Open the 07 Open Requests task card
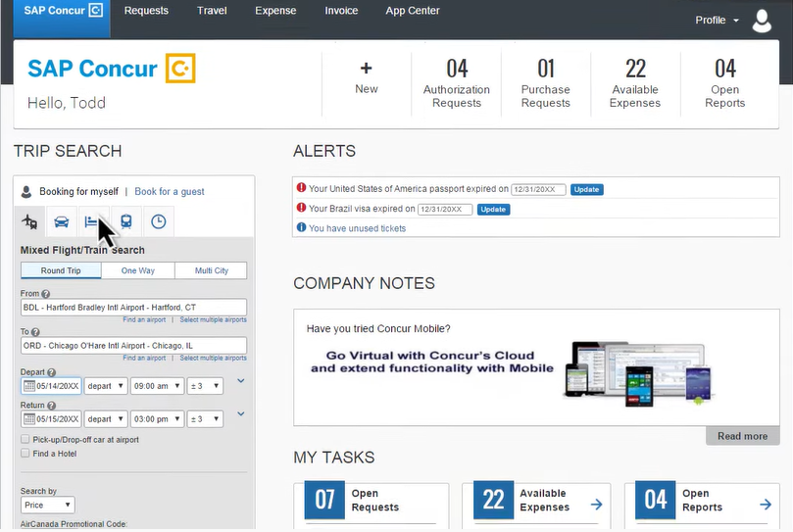The height and width of the screenshot is (532, 793). click(372, 504)
